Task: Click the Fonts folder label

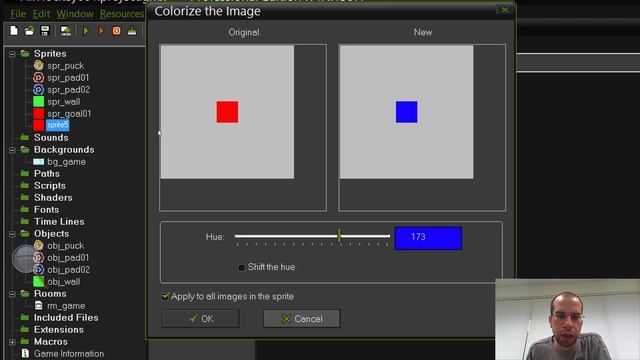Action: tap(47, 209)
